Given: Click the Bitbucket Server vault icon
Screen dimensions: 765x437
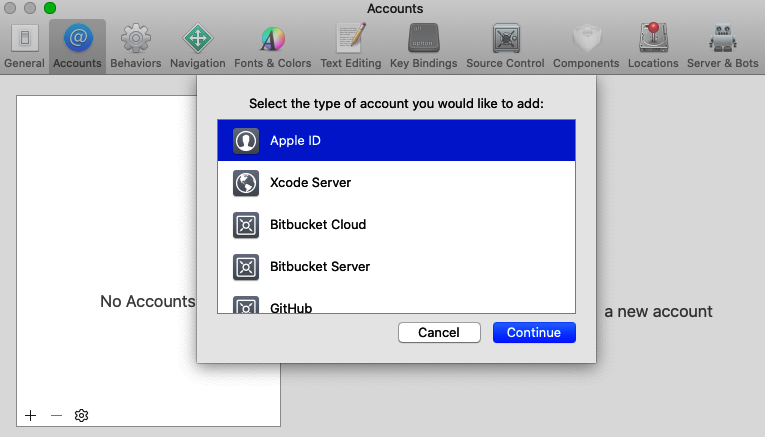Looking at the screenshot, I should [245, 267].
